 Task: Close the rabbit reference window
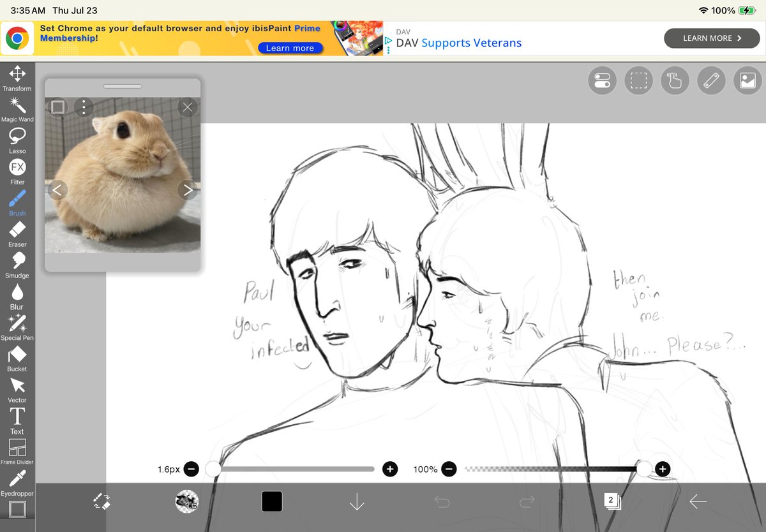(x=187, y=107)
